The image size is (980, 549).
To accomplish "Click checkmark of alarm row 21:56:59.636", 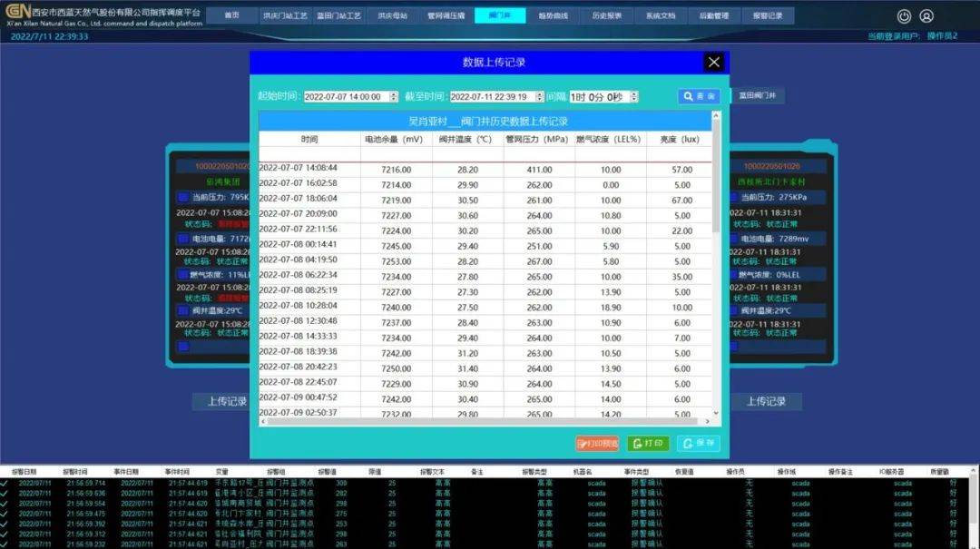I will pyautogui.click(x=5, y=494).
